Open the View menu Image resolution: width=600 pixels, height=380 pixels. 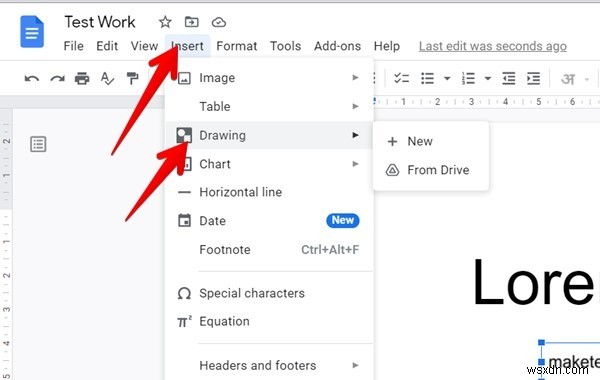tap(144, 46)
